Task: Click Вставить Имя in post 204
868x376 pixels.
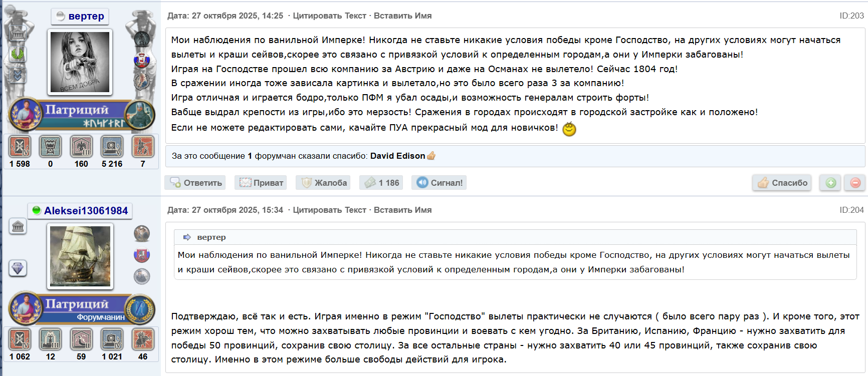Action: click(402, 210)
